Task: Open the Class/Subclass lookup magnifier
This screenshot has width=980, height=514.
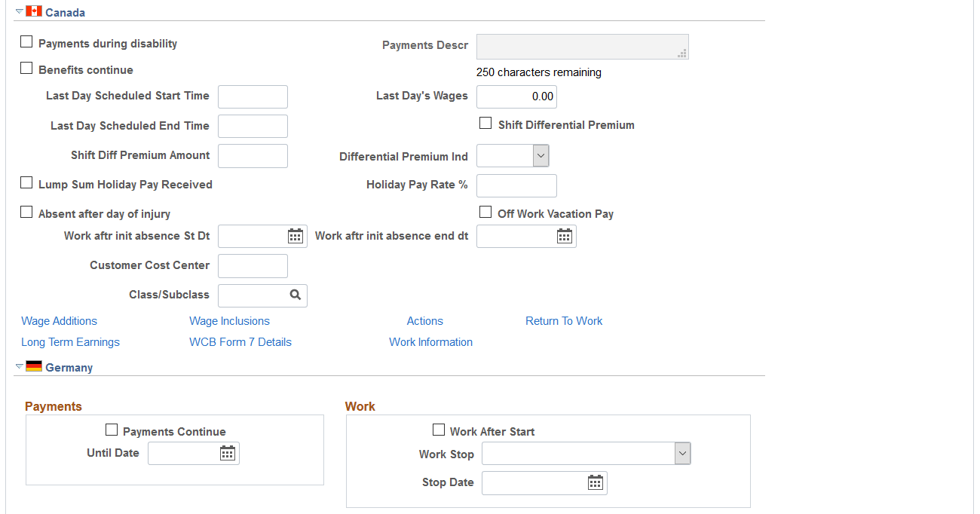Action: coord(296,295)
